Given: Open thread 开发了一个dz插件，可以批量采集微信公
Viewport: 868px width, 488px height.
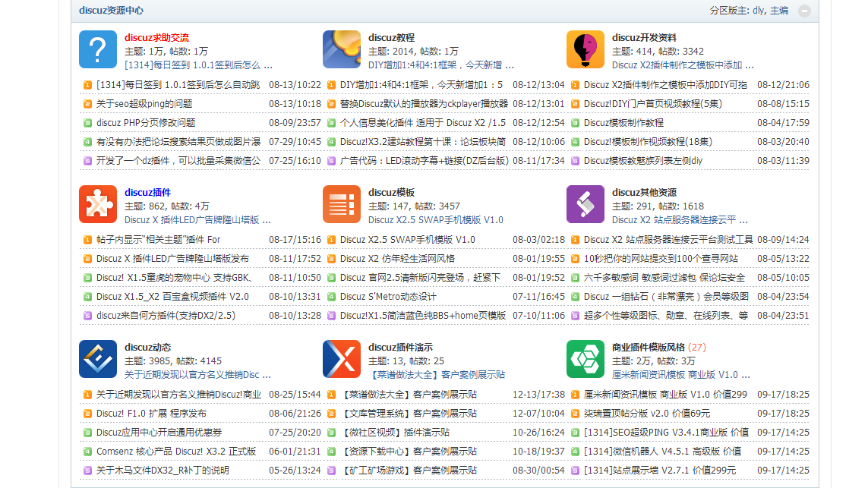Looking at the screenshot, I should (x=178, y=160).
